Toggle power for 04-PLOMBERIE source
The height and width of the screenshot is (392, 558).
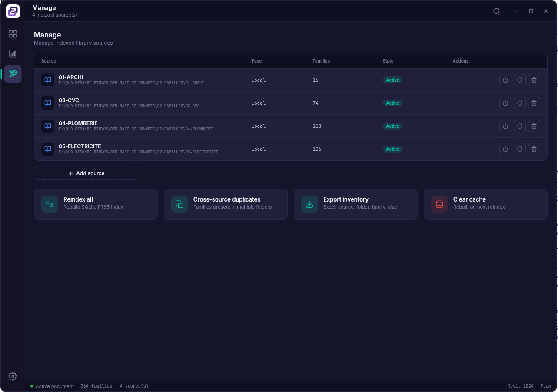(505, 126)
